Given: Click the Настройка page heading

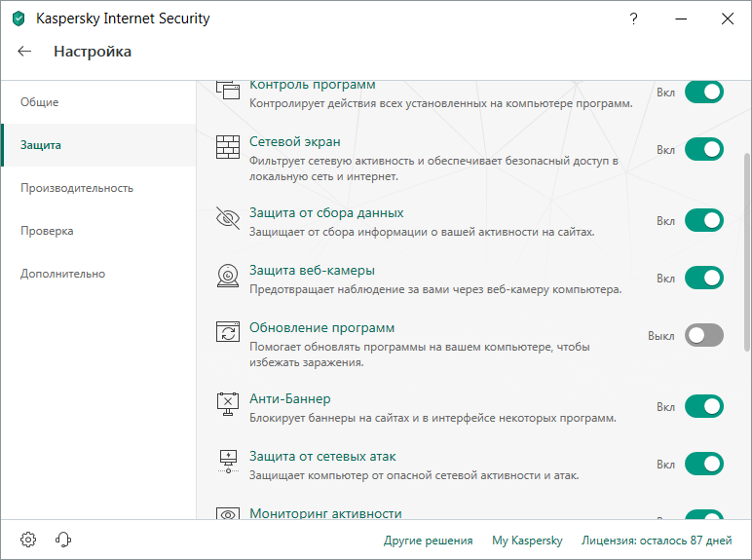Looking at the screenshot, I should click(93, 52).
